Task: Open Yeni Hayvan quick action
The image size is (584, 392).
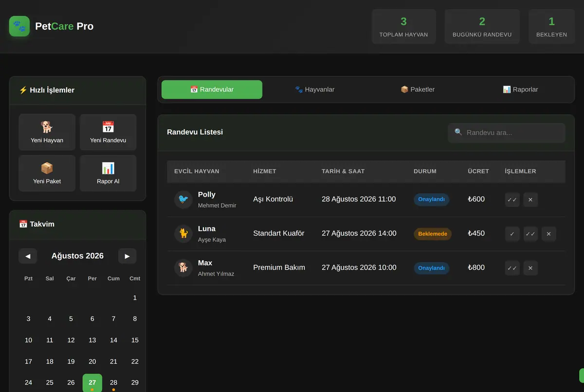Action: click(47, 132)
